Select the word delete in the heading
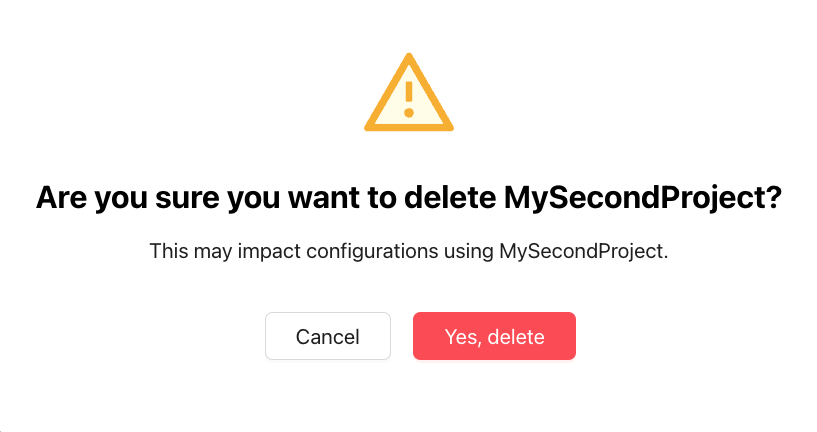Screen dimensions: 817x432 click(x=450, y=198)
